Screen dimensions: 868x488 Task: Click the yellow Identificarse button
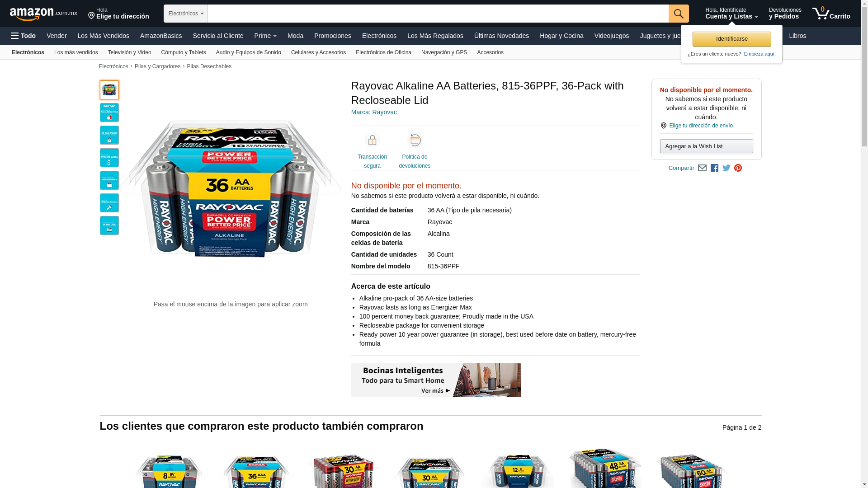[731, 39]
